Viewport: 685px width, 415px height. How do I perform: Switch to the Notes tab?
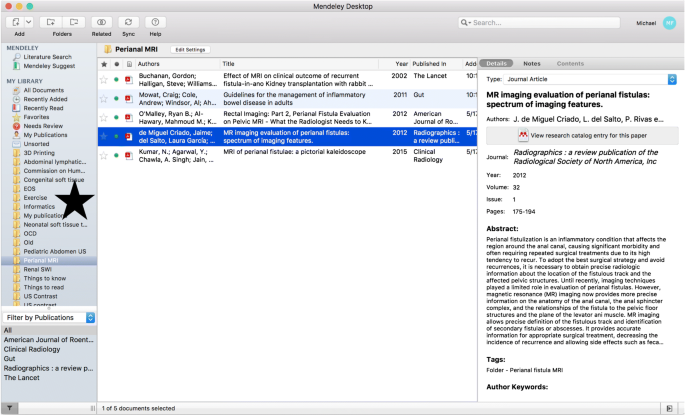532,64
